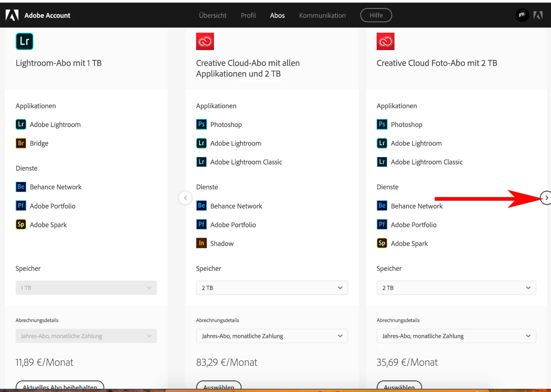Image resolution: width=551 pixels, height=392 pixels.
Task: Click Adobe Portfolio icon in Foto-Abo plan
Action: [382, 224]
